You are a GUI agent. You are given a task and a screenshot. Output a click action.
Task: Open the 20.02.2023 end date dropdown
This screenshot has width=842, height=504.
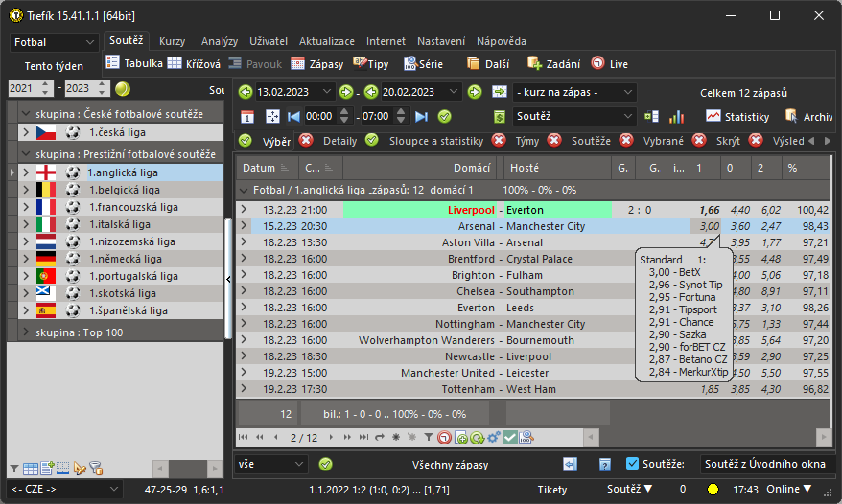click(454, 92)
